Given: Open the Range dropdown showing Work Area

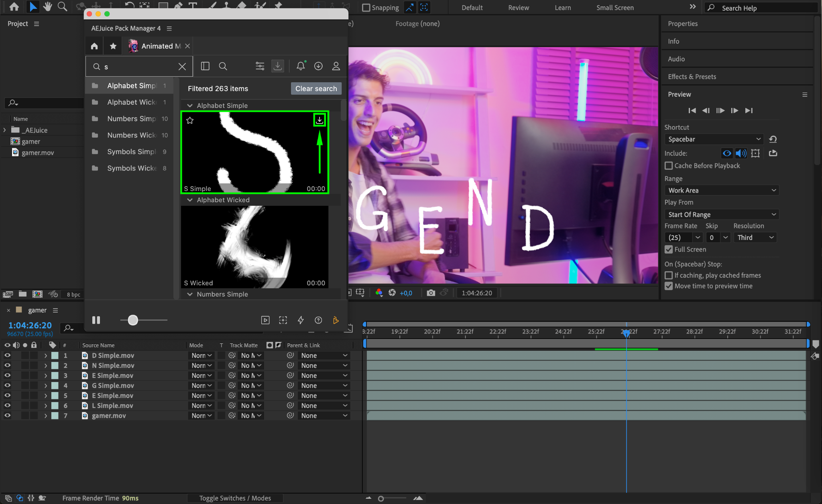Looking at the screenshot, I should (x=721, y=190).
